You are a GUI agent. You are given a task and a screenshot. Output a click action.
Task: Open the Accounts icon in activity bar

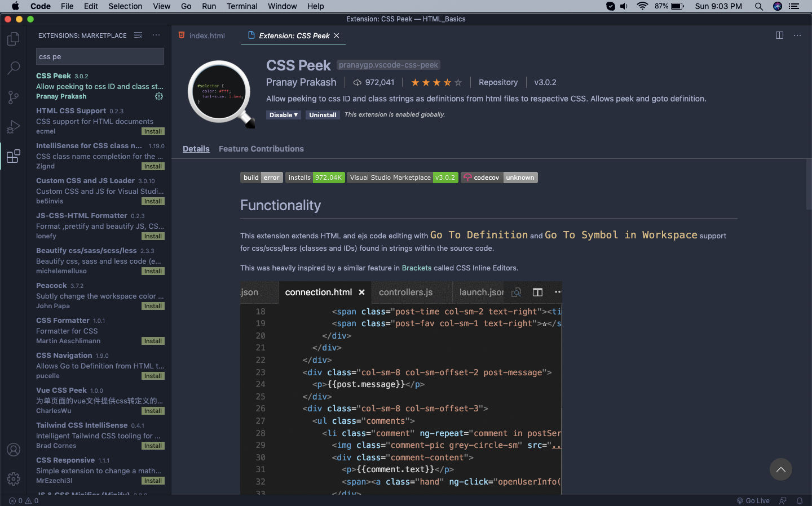click(x=14, y=450)
